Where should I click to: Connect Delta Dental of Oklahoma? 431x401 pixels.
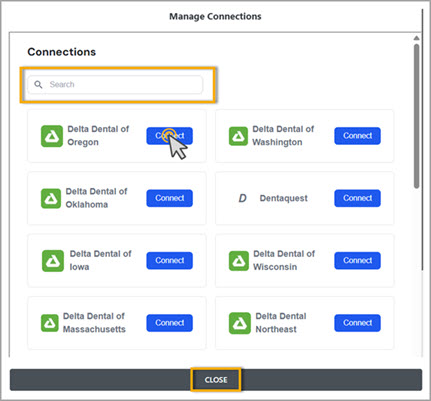click(169, 198)
